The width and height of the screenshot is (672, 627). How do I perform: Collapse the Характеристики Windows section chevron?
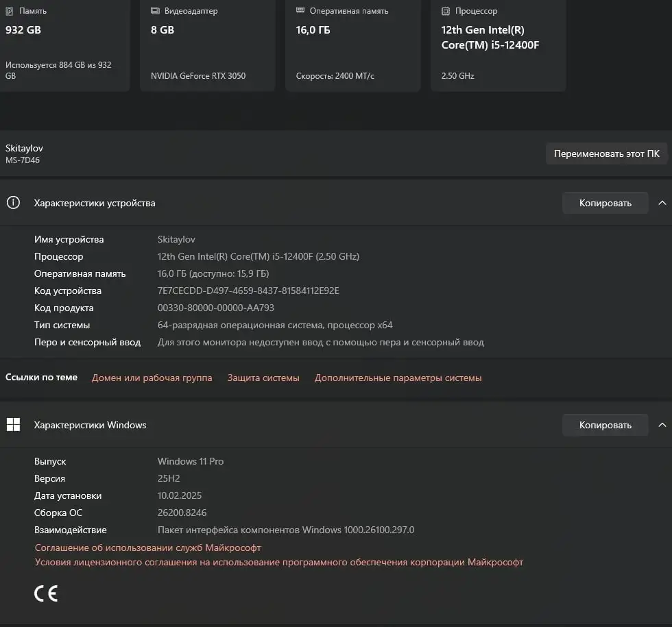click(x=662, y=425)
